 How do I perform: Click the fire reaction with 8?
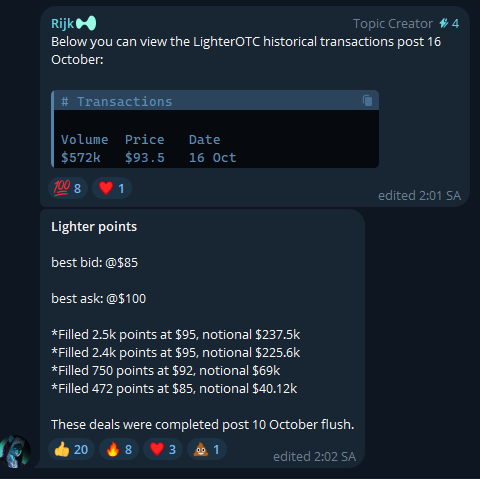(119, 449)
